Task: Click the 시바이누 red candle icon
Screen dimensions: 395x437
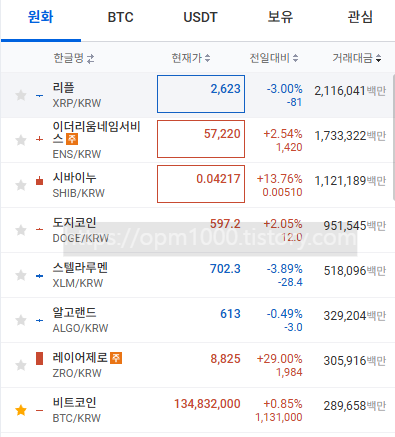Action: (39, 181)
